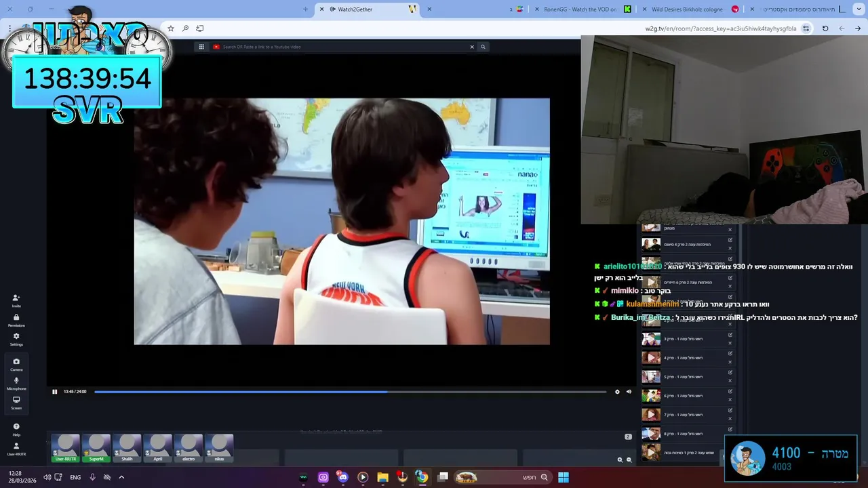868x488 pixels.
Task: Run the search with magnifier icon
Action: 483,47
